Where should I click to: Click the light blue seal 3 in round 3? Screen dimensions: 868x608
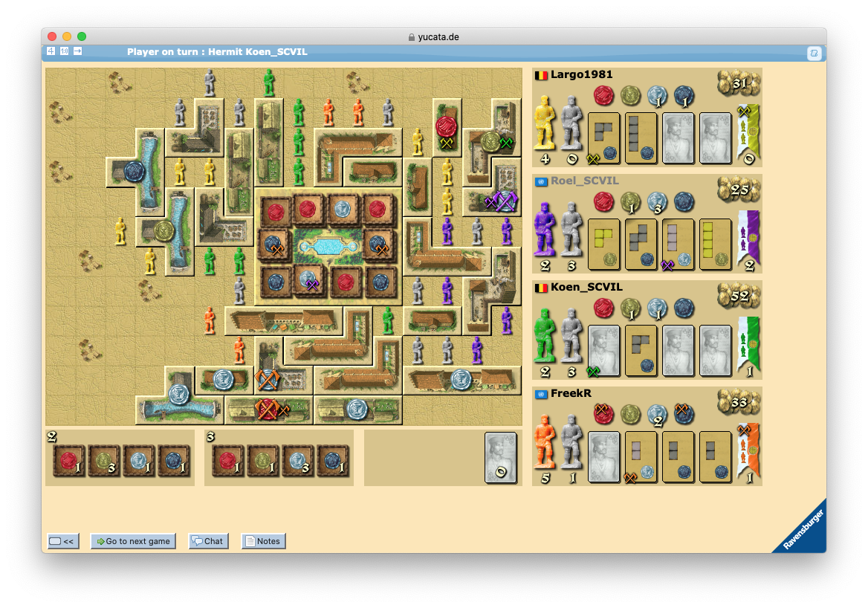pyautogui.click(x=298, y=461)
